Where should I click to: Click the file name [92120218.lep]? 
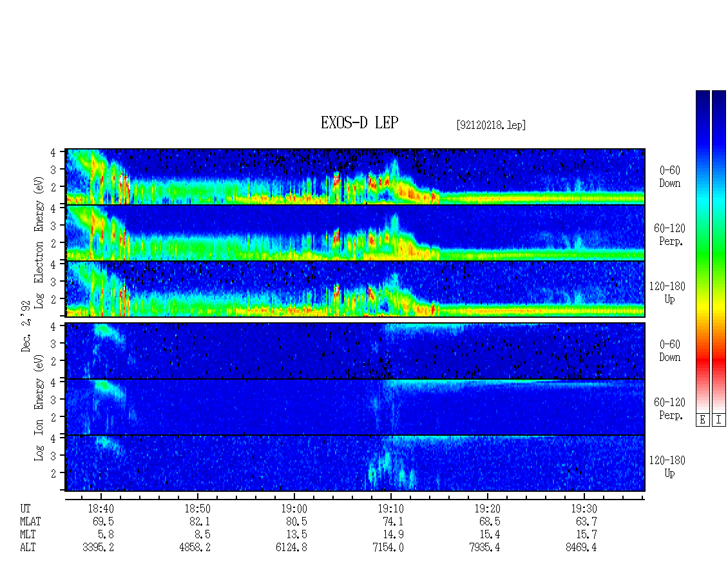[x=491, y=125]
